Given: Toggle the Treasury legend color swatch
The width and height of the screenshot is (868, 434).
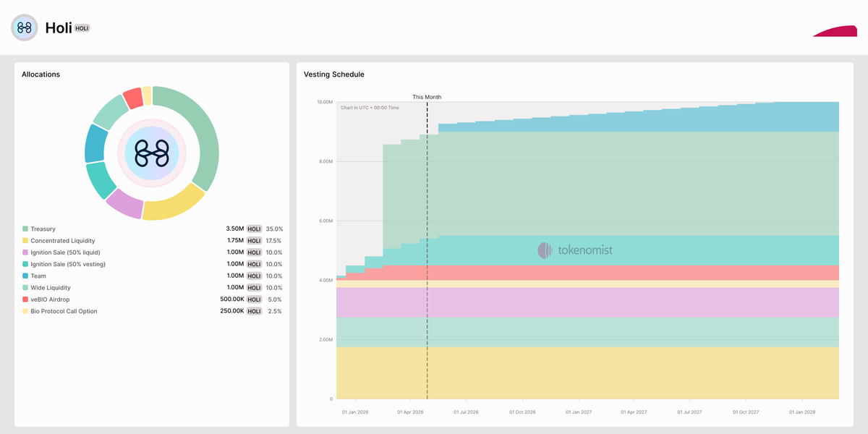Looking at the screenshot, I should click(25, 229).
